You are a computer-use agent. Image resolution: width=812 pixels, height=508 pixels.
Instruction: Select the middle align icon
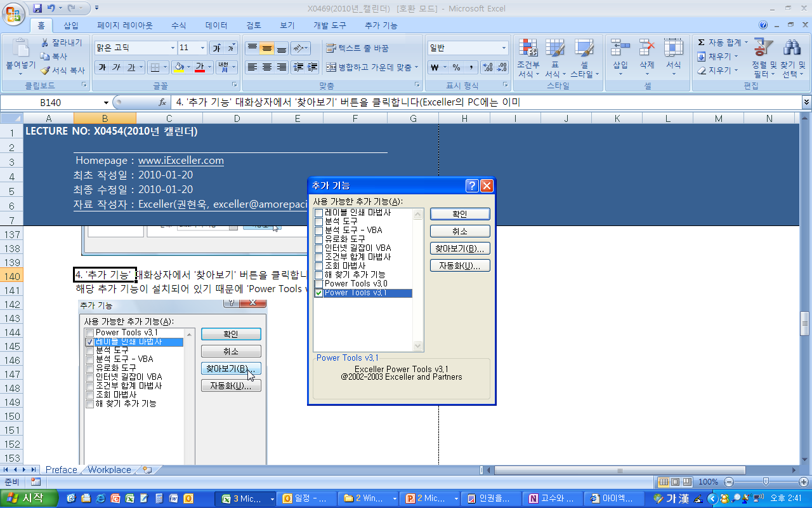(x=267, y=48)
